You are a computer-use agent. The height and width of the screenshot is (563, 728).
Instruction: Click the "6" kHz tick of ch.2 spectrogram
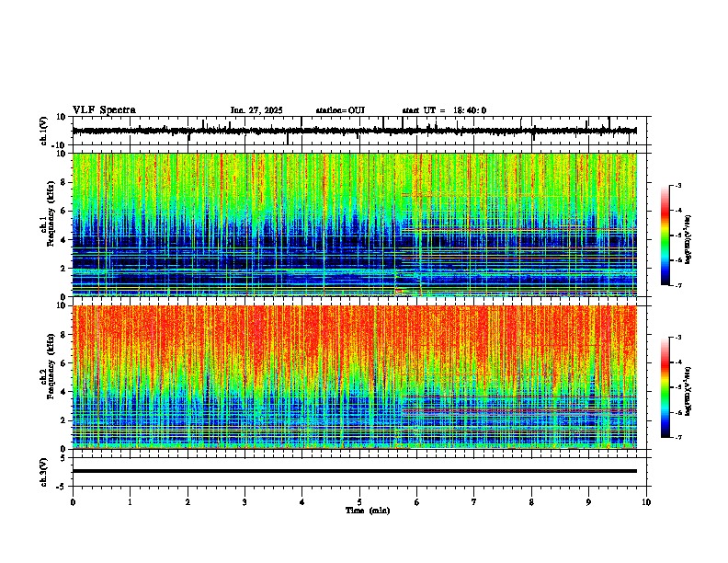(x=64, y=363)
